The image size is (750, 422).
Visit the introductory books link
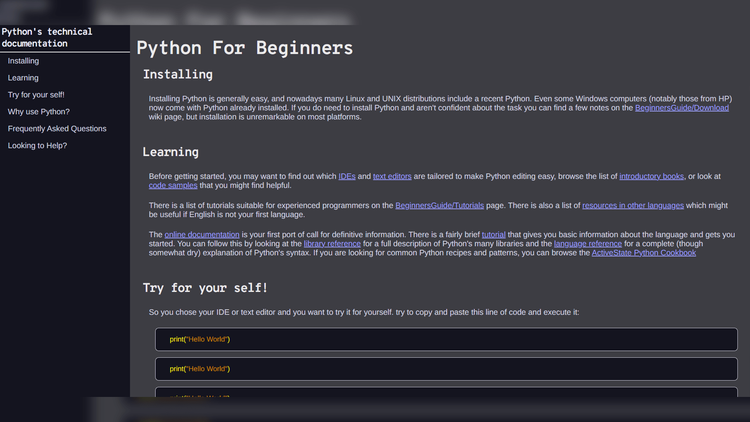[x=651, y=176]
